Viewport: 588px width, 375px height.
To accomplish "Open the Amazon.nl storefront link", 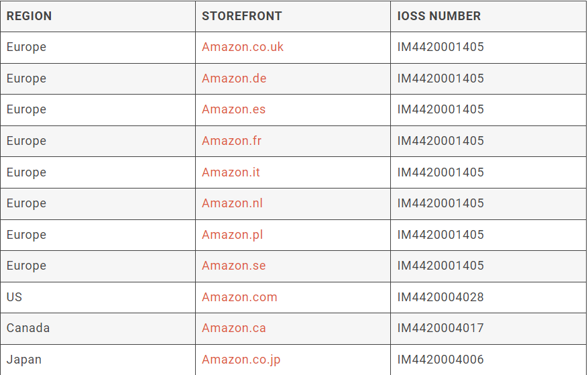I will click(x=232, y=203).
